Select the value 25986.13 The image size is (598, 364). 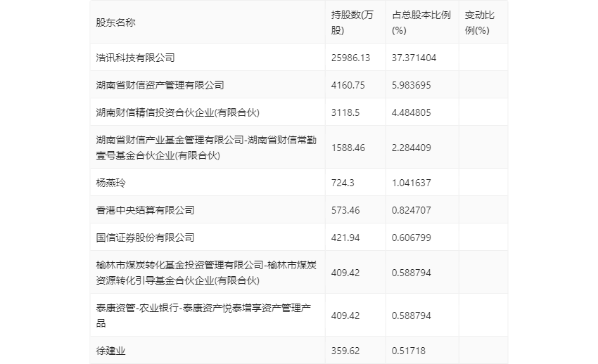click(x=350, y=58)
